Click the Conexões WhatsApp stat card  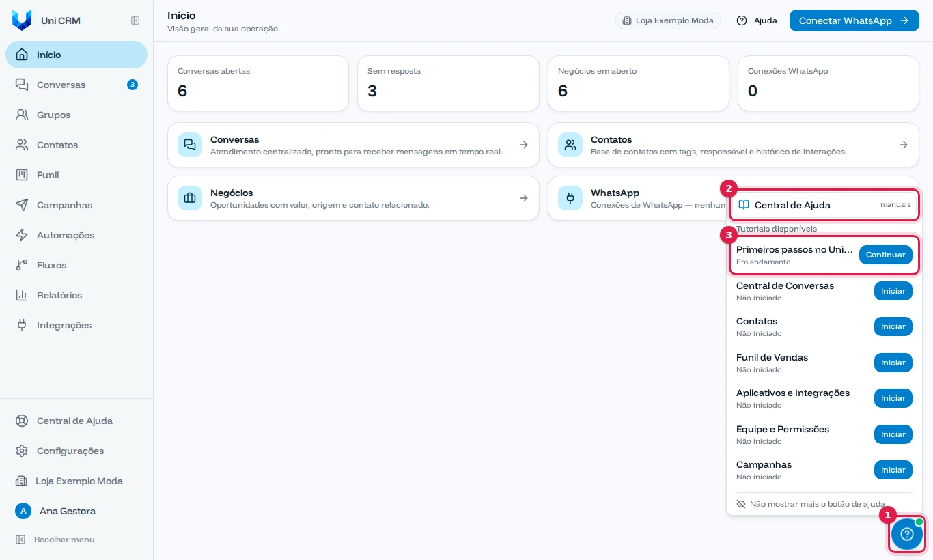point(828,83)
